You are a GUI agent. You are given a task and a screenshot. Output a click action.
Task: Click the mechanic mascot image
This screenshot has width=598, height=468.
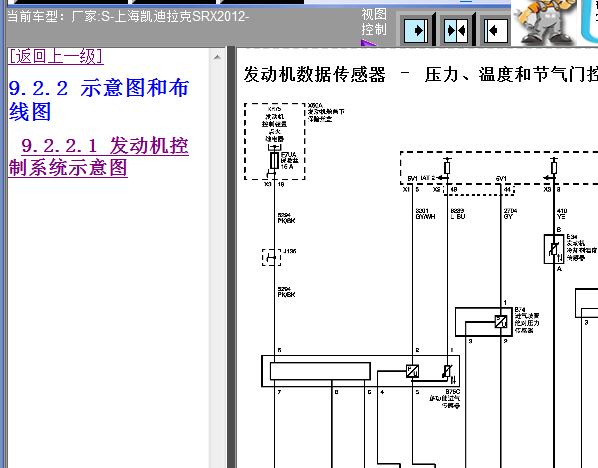(x=545, y=22)
